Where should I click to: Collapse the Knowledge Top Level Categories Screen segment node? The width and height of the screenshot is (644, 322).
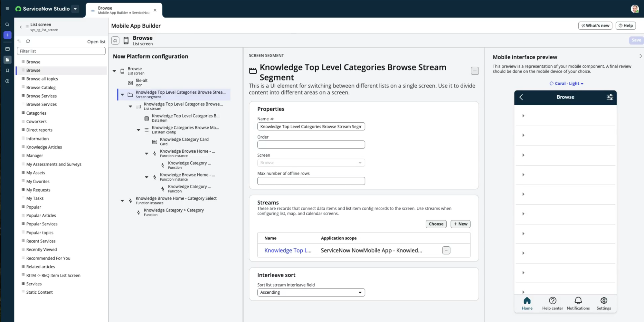(x=122, y=95)
